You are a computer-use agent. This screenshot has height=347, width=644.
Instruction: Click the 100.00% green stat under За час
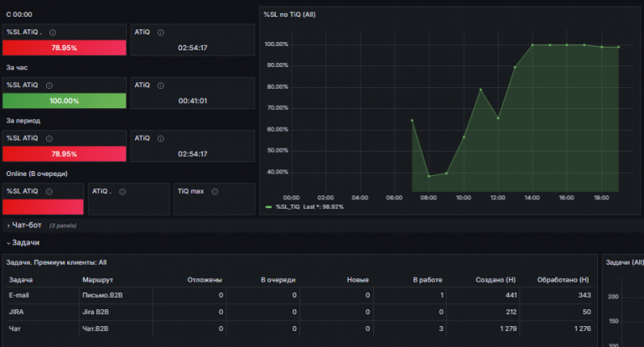pyautogui.click(x=64, y=101)
